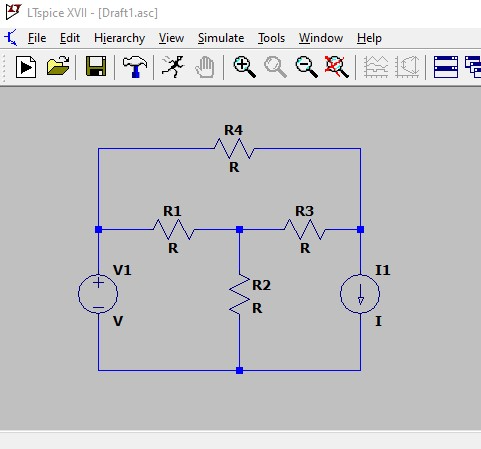Open the File menu
This screenshot has height=449, width=481.
(x=37, y=38)
